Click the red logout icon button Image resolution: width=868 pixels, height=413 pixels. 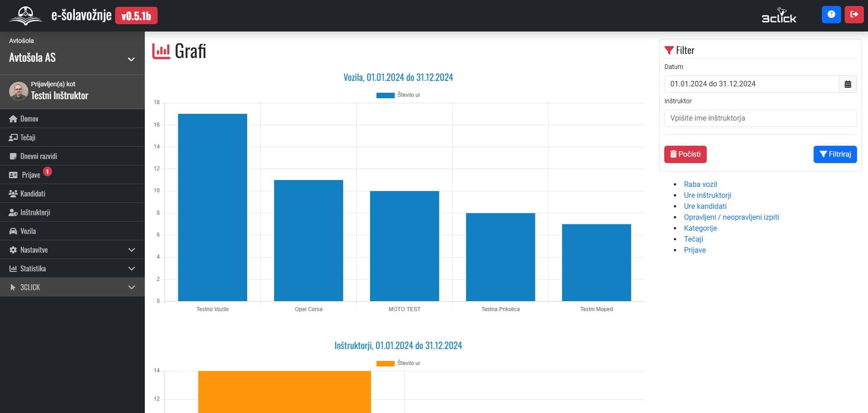pyautogui.click(x=854, y=15)
